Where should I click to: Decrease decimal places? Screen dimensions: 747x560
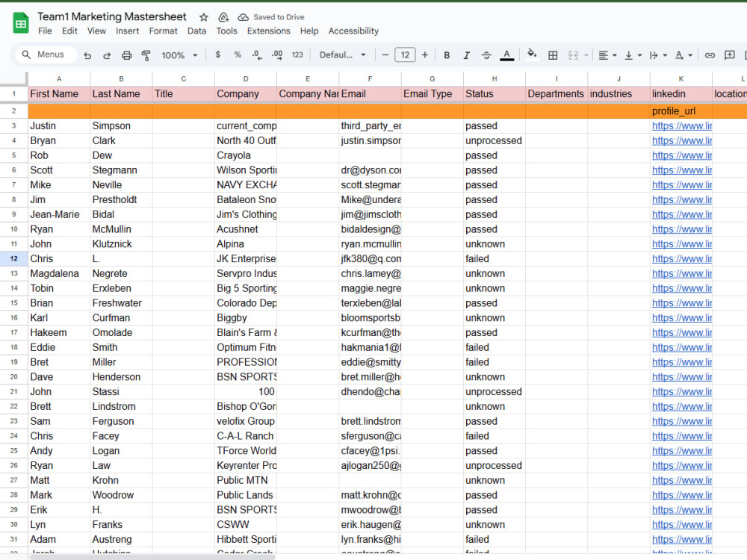point(257,55)
